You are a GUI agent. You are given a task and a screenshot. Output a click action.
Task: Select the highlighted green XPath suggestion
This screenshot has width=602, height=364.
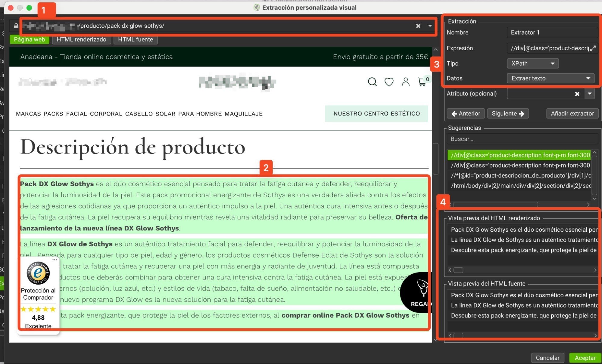[519, 155]
